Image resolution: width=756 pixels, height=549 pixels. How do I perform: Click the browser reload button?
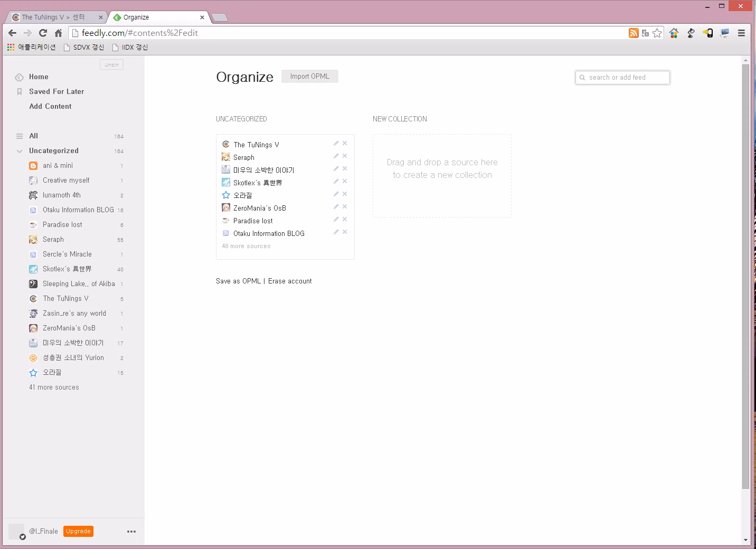pos(43,33)
